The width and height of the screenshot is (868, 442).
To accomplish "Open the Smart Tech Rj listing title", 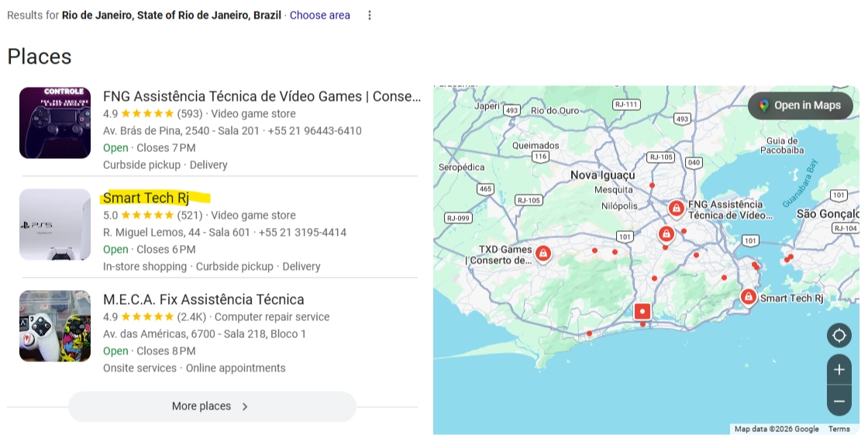I will tap(146, 198).
